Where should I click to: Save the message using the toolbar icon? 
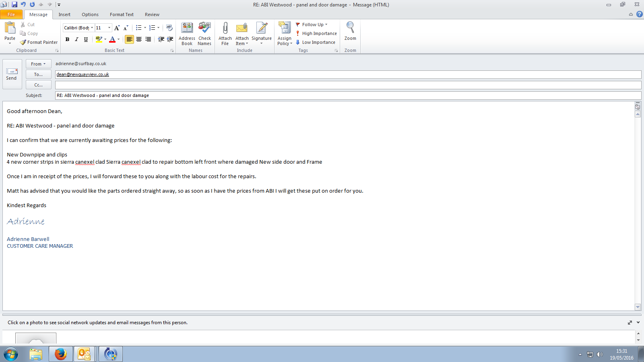coord(14,4)
